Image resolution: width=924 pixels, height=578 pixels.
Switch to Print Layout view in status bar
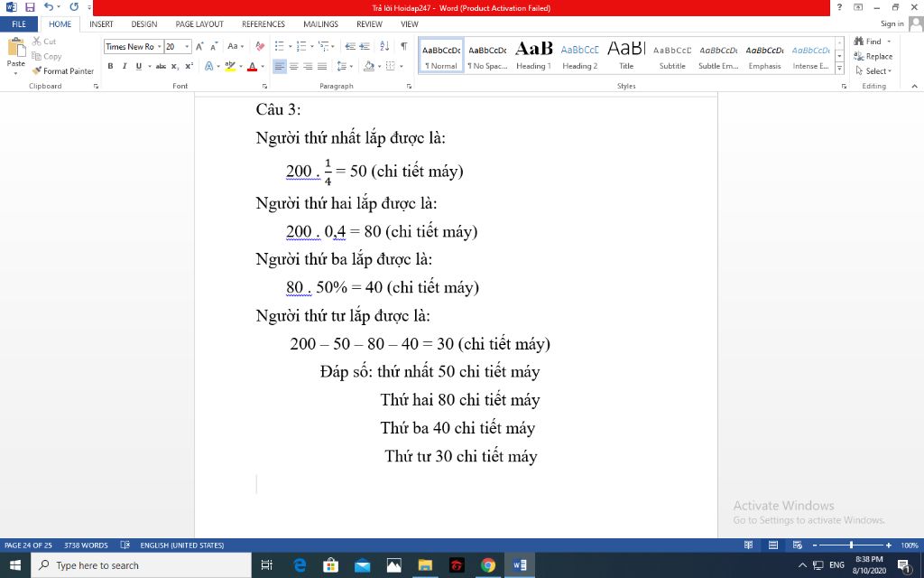click(x=773, y=545)
